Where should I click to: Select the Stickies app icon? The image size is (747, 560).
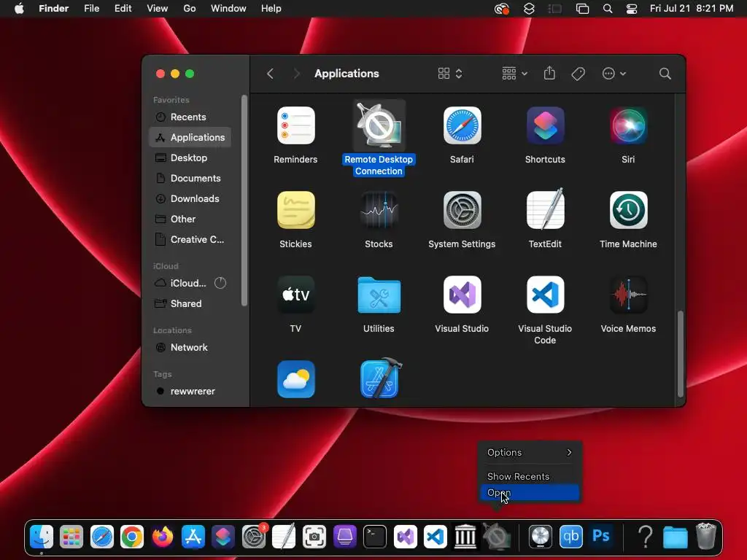[x=296, y=210]
